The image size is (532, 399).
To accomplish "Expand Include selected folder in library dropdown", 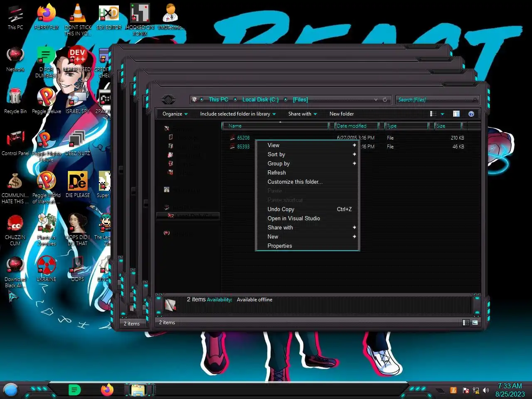I will [x=238, y=114].
